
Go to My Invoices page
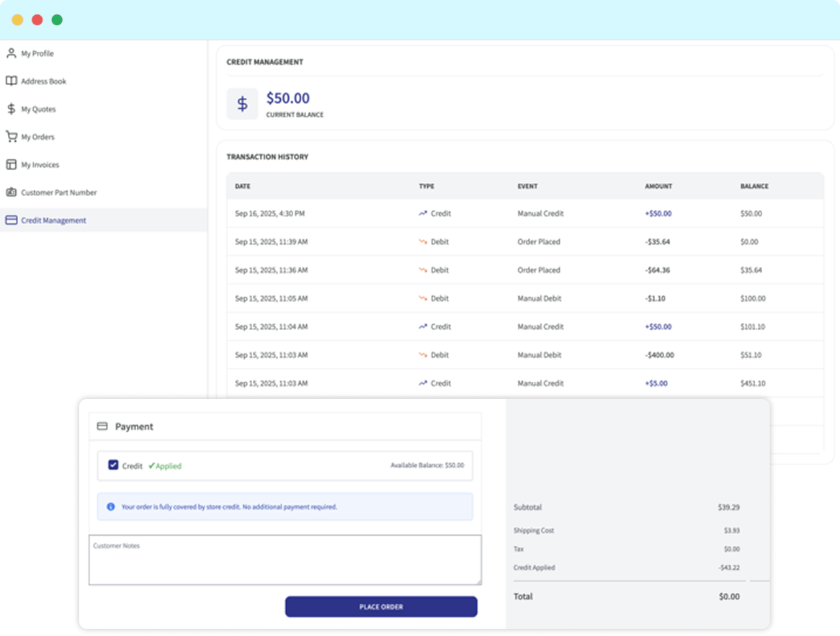tap(40, 165)
